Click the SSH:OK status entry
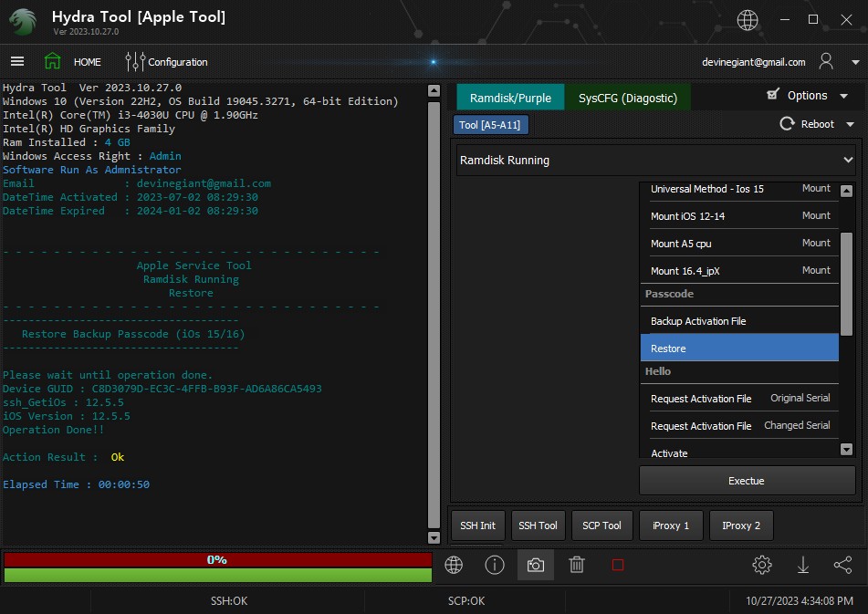Viewport: 868px width, 614px height. [228, 600]
